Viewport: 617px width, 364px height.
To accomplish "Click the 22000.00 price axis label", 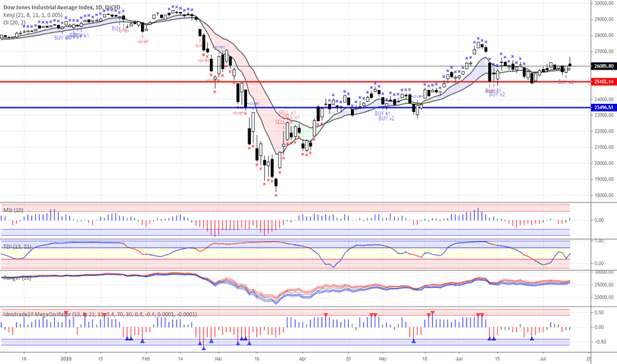I will [604, 131].
